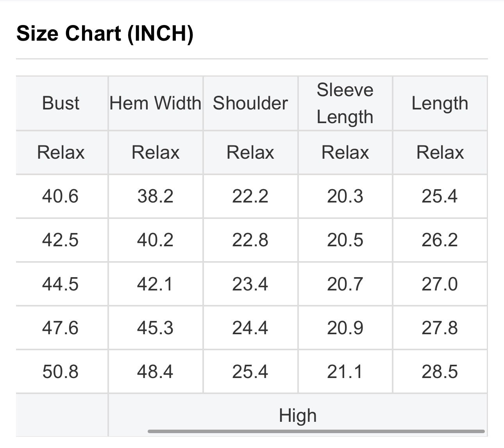Select bust value 40.6
This screenshot has height=448, width=504.
pyautogui.click(x=61, y=196)
